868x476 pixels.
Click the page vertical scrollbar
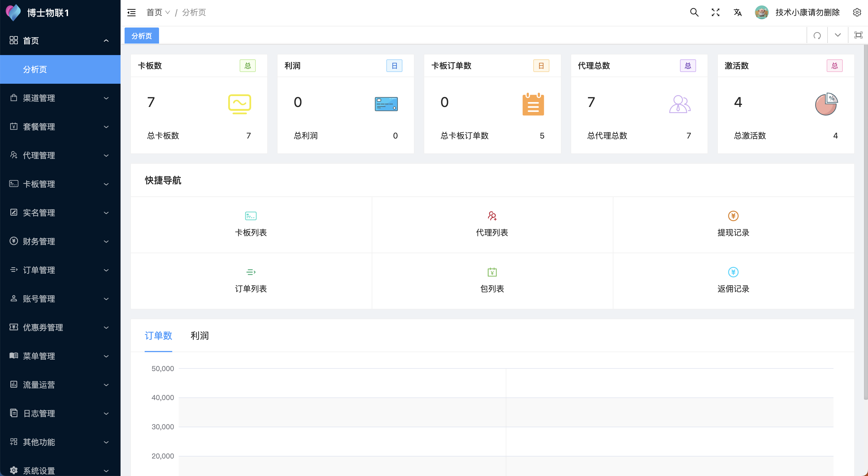point(865,222)
